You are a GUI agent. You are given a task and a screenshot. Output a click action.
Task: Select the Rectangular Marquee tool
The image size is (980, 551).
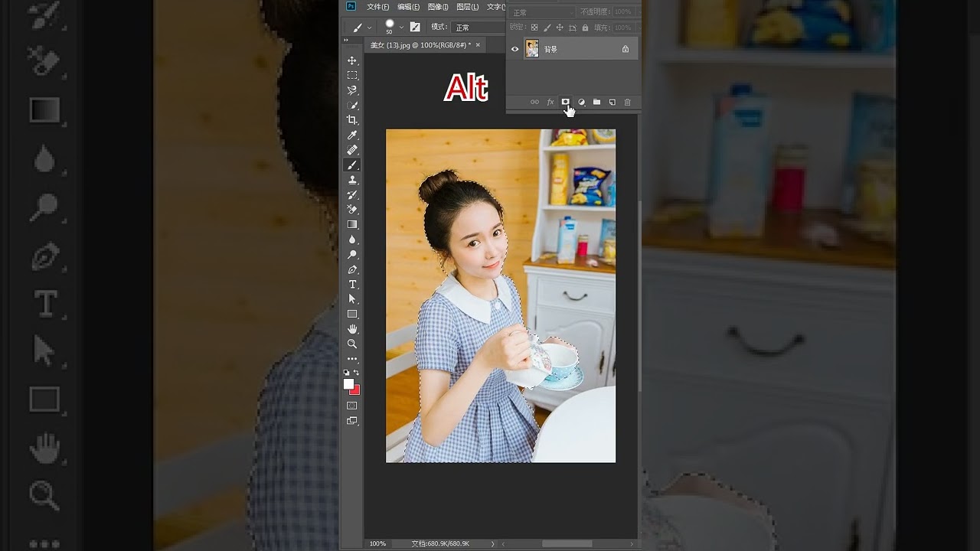coord(352,75)
